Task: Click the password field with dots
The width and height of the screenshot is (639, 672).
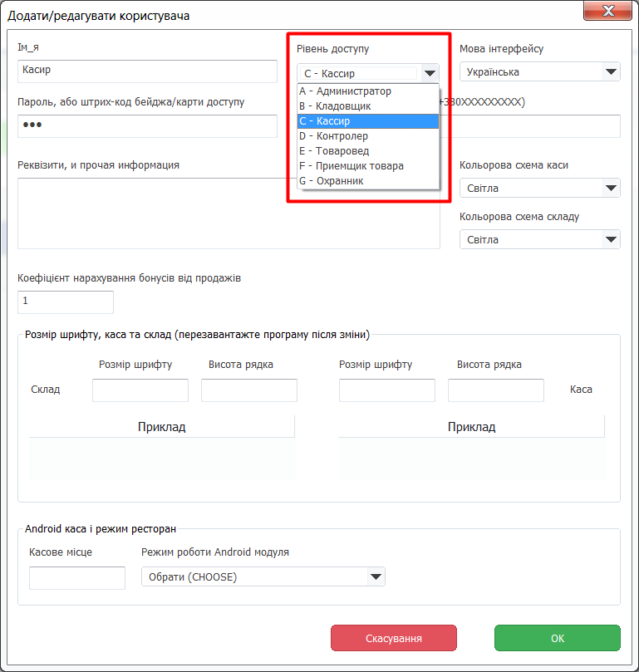Action: 147,126
